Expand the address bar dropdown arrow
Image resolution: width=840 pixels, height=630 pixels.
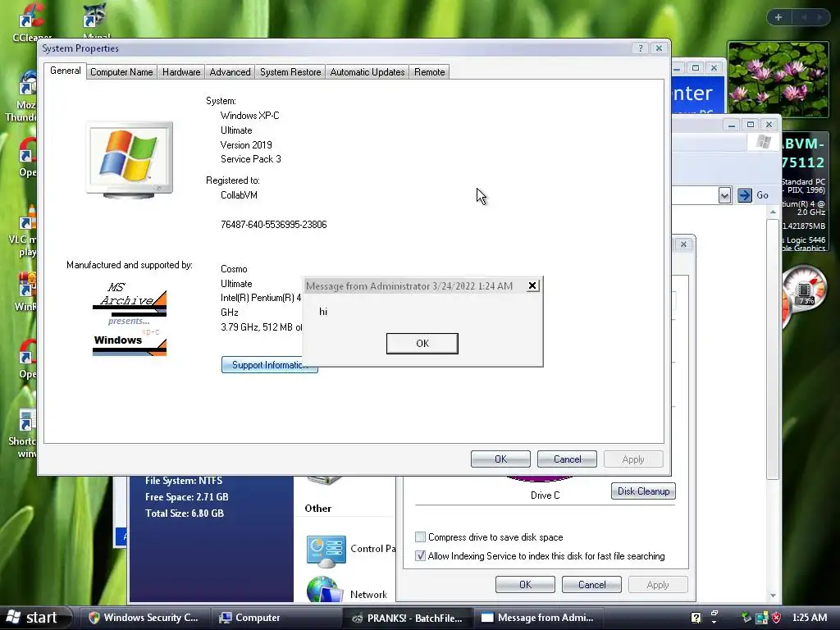[724, 195]
